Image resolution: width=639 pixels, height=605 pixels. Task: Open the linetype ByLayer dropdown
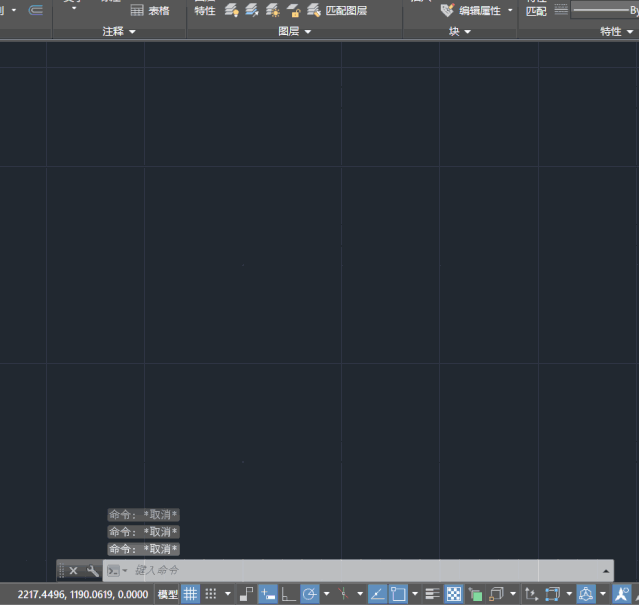pos(605,10)
